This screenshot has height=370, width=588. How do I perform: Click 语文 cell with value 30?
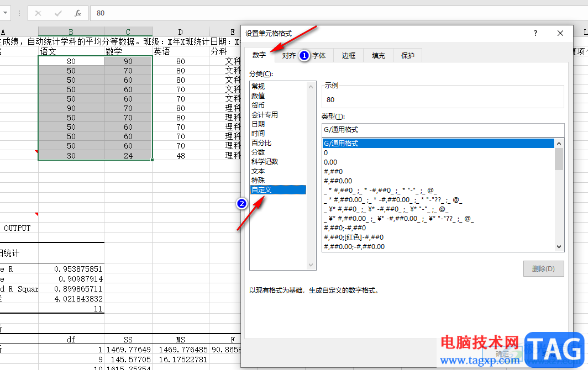point(71,155)
